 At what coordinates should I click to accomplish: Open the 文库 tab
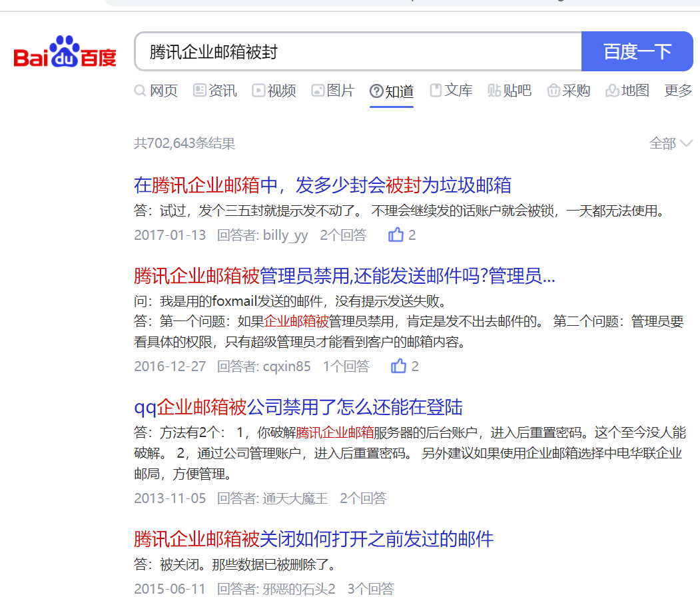451,91
